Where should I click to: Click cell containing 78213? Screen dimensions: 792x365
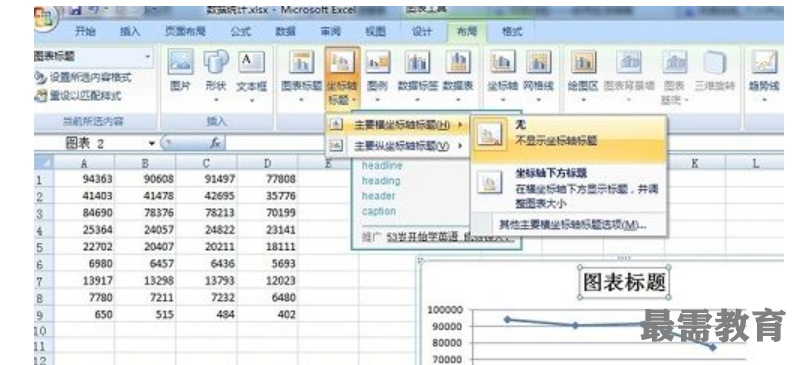click(x=206, y=213)
